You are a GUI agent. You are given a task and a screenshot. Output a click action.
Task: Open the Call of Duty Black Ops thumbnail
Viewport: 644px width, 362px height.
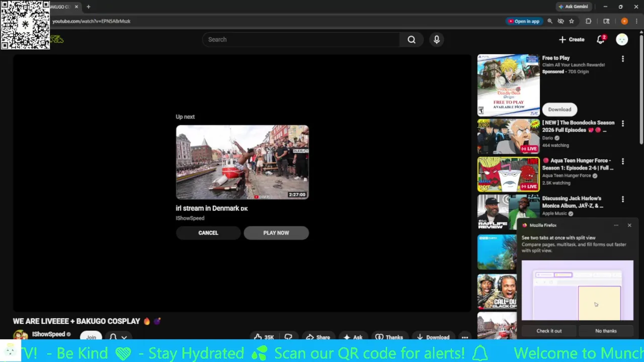click(x=497, y=292)
